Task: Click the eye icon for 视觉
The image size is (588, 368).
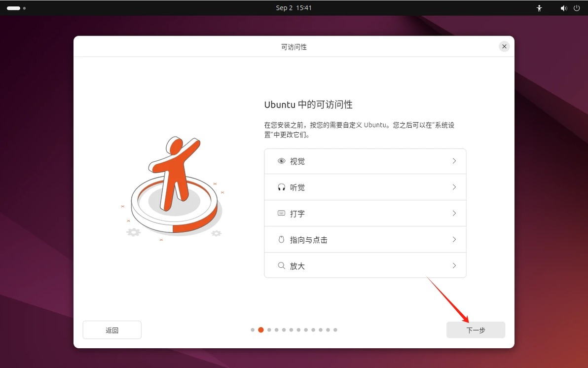Action: (x=281, y=161)
